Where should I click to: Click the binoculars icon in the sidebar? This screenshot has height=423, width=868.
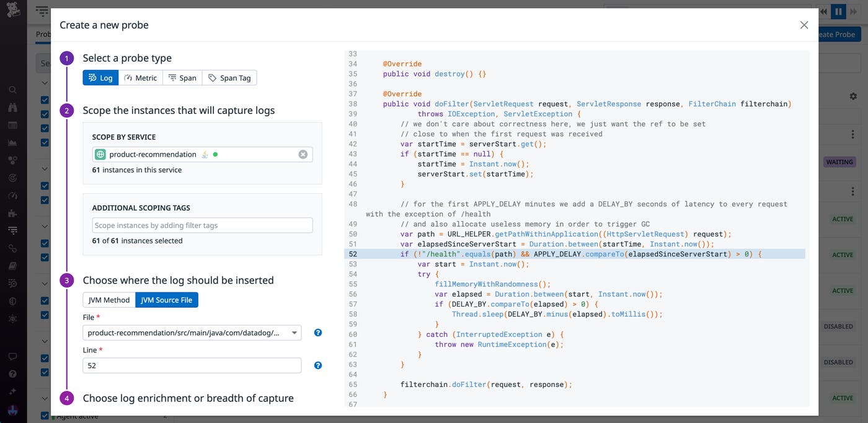pos(12,107)
